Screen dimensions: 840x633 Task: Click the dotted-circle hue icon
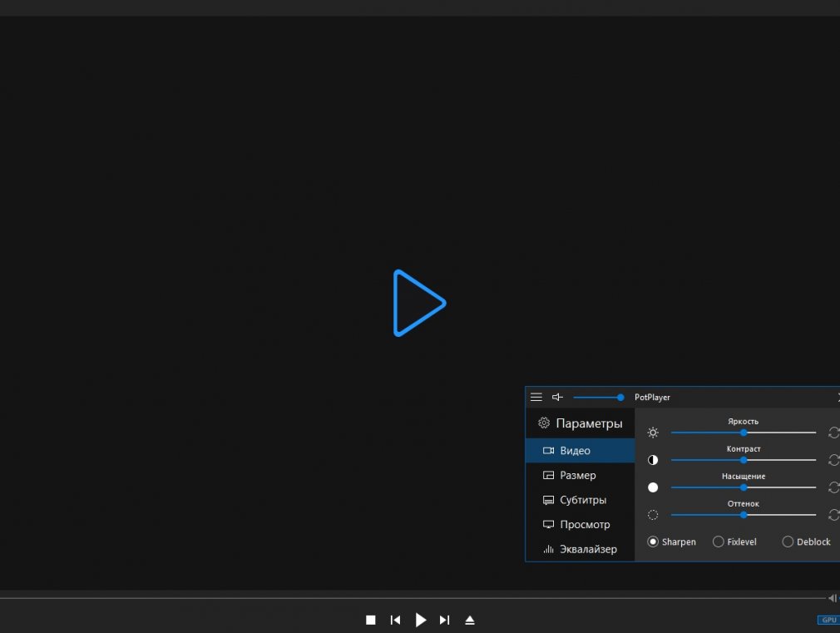tap(653, 515)
